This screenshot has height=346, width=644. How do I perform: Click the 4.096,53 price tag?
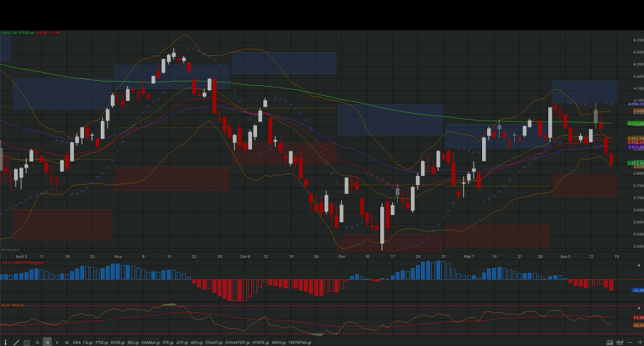pyautogui.click(x=635, y=105)
